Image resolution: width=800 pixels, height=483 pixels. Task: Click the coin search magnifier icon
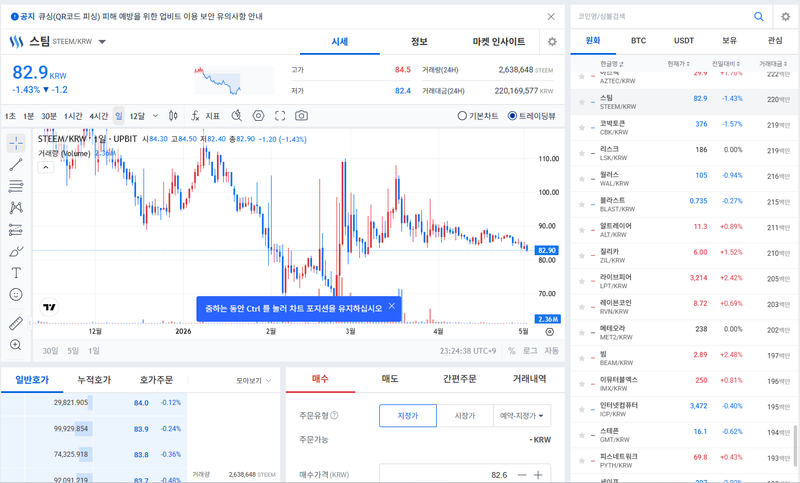(x=759, y=17)
